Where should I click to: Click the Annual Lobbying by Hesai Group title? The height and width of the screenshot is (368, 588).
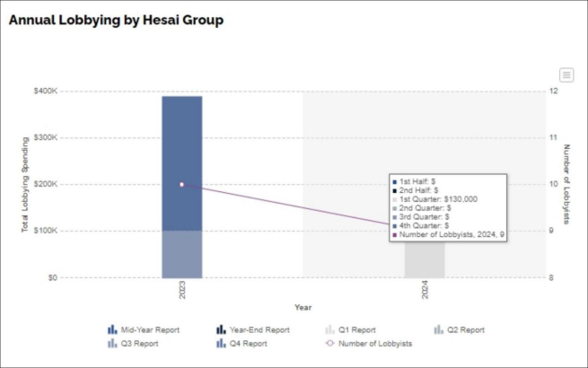point(116,20)
